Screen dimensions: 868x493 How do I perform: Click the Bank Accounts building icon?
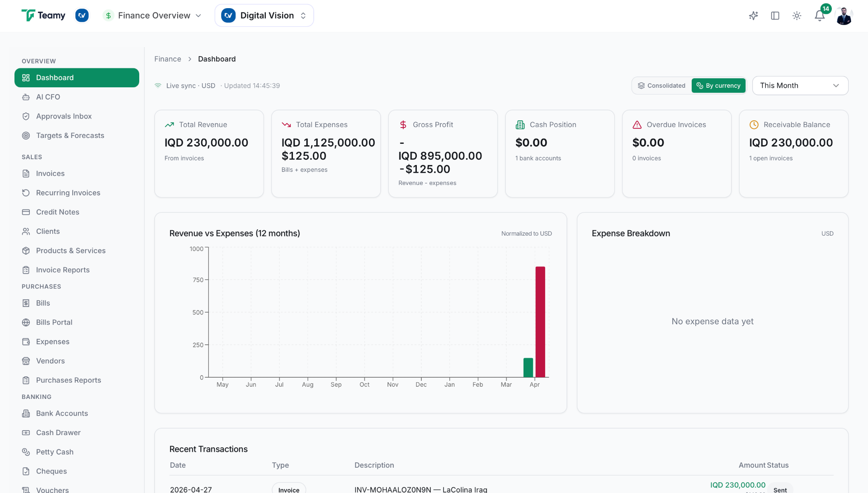26,413
